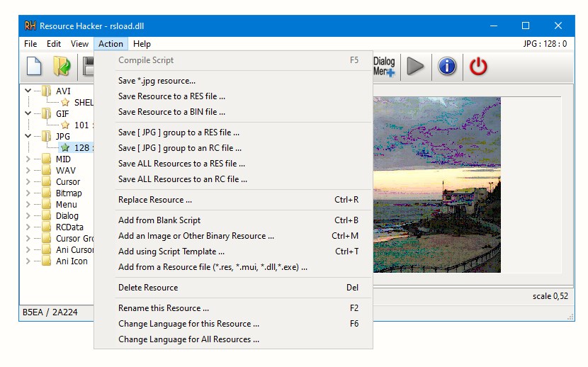Select 'Rename this Resource ...' entry
Screen dimensions: 588x367
pyautogui.click(x=164, y=308)
